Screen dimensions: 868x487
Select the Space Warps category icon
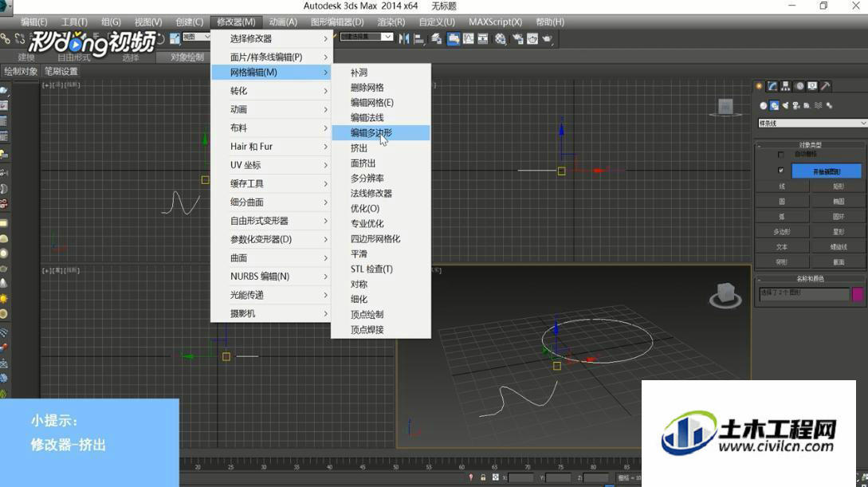click(818, 105)
